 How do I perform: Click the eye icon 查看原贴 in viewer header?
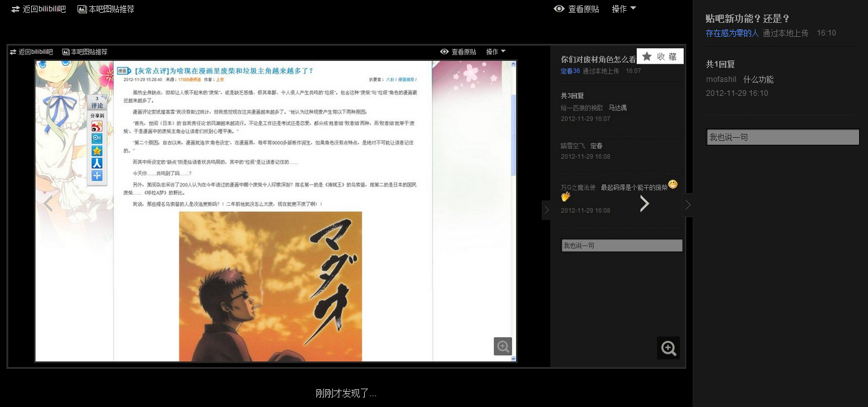(x=559, y=9)
